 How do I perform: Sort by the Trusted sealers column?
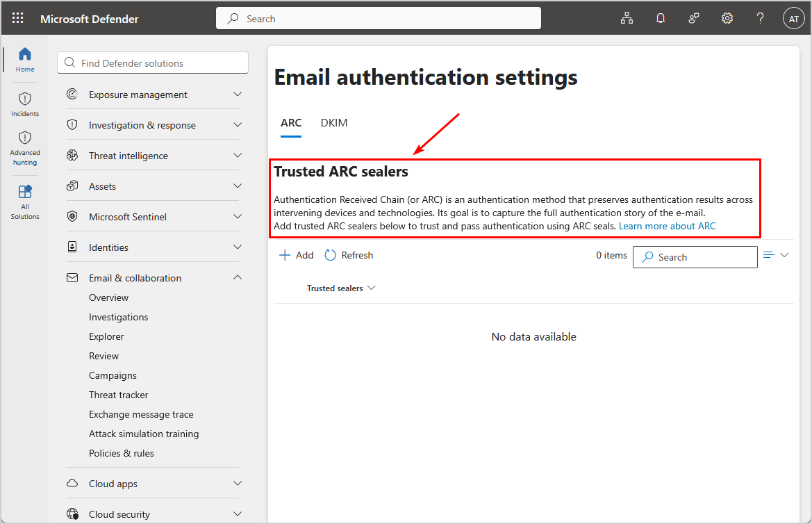341,288
